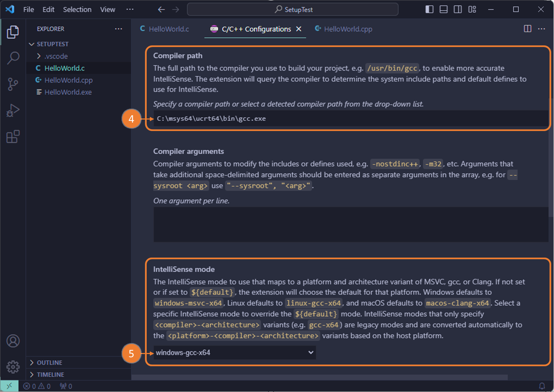Image resolution: width=554 pixels, height=392 pixels.
Task: Open the Explorer view in activity bar
Action: pos(13,32)
